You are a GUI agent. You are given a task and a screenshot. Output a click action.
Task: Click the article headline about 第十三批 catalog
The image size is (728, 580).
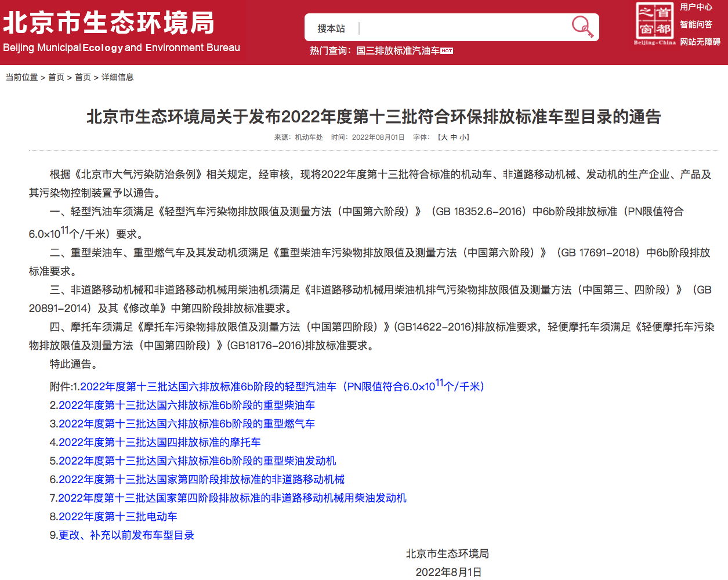coord(374,117)
